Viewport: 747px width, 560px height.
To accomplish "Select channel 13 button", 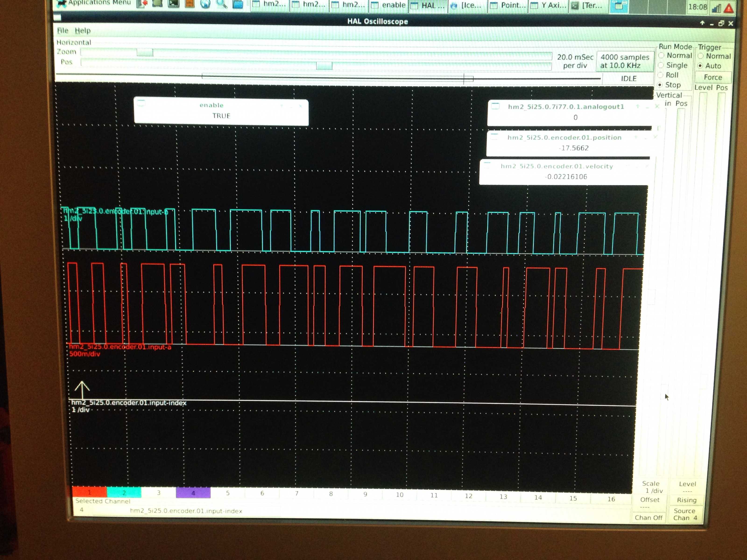I will click(x=504, y=497).
